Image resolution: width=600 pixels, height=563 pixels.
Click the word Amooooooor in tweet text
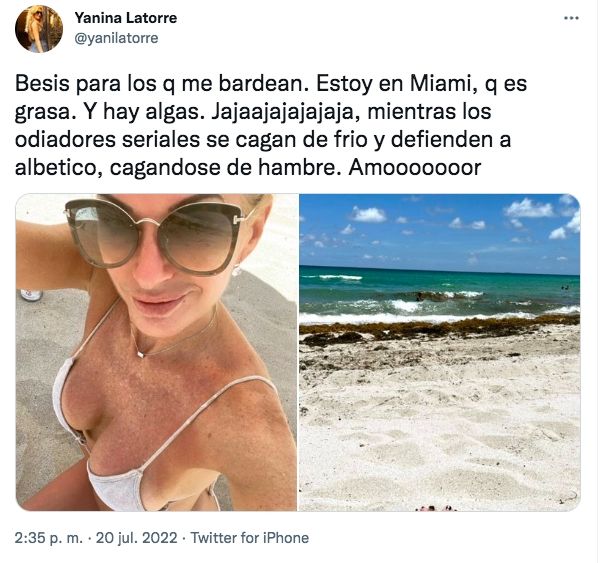(414, 167)
